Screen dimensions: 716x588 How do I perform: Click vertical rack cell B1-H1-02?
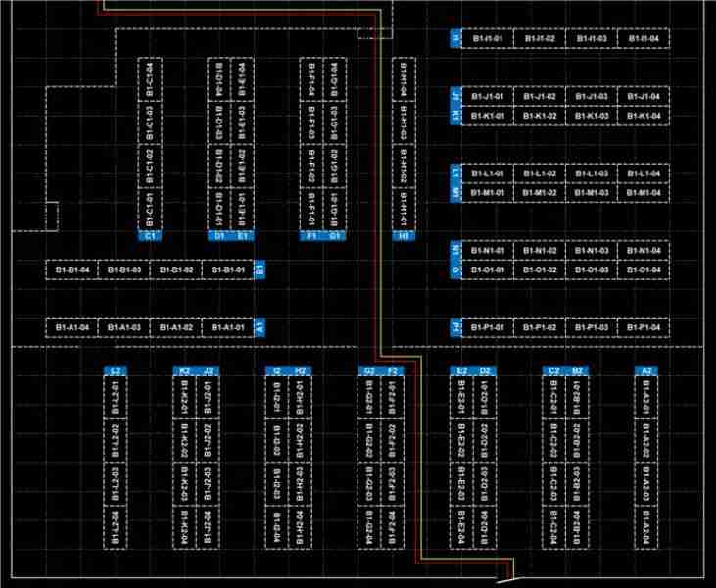point(404,167)
